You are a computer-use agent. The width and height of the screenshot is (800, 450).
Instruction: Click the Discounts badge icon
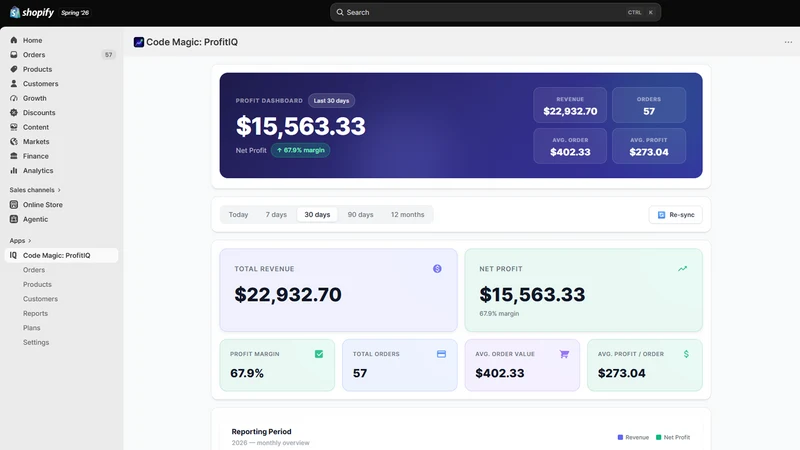tap(14, 113)
